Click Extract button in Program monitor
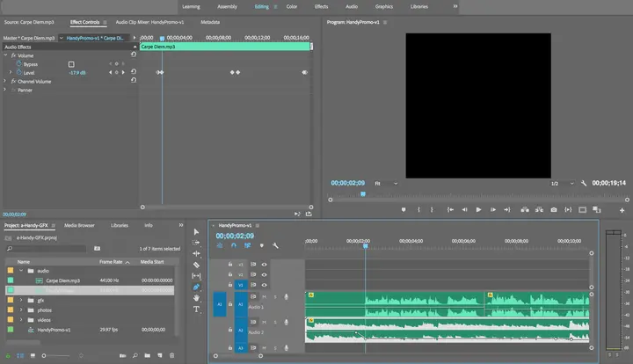 [x=539, y=210]
